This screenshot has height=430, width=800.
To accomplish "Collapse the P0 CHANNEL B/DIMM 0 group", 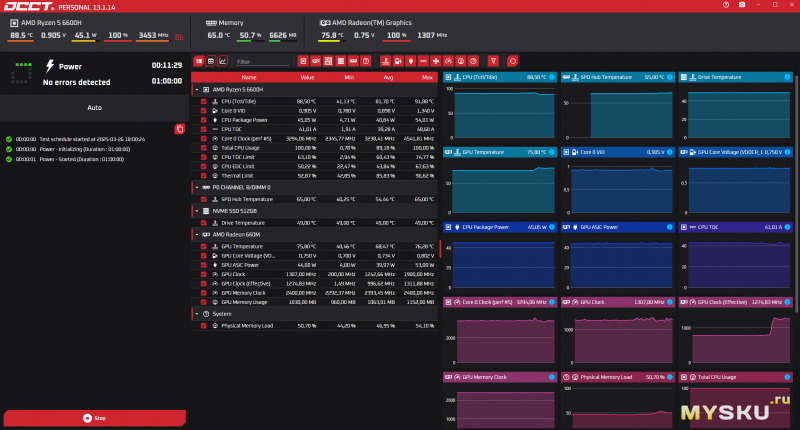I will [197, 188].
